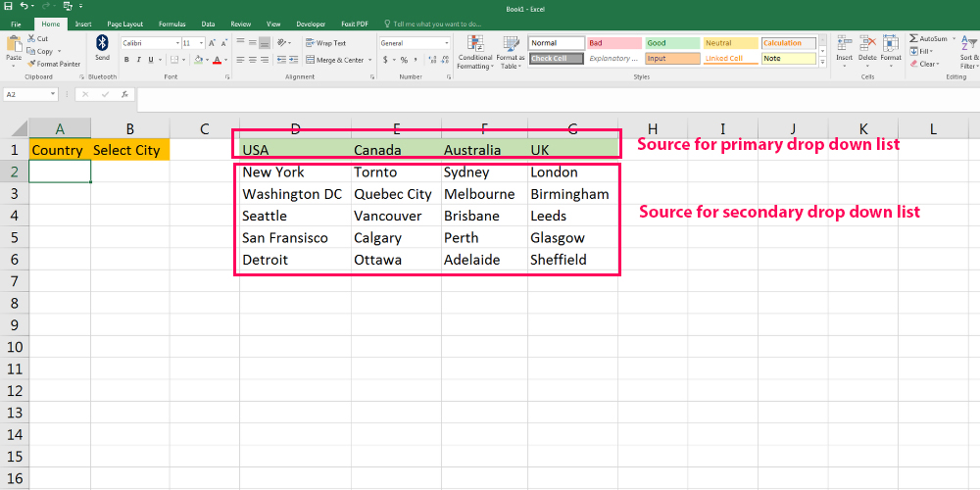Click the Insert Function fx icon
The image size is (980, 490).
click(124, 95)
